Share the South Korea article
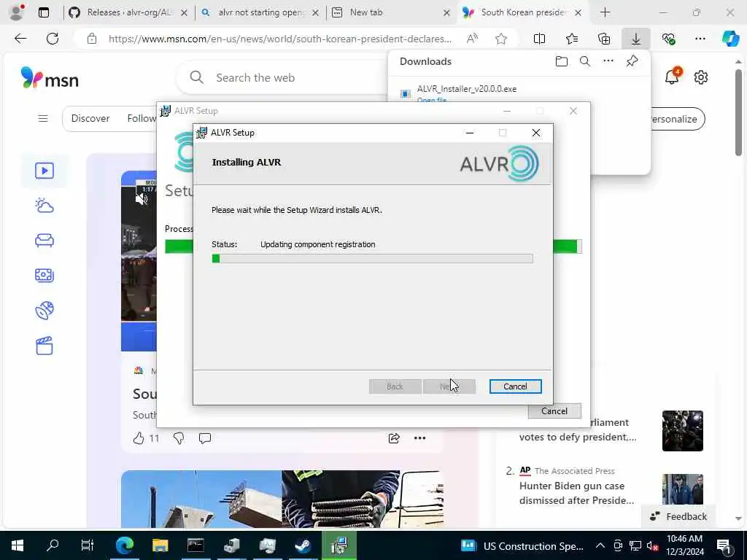 pos(394,438)
